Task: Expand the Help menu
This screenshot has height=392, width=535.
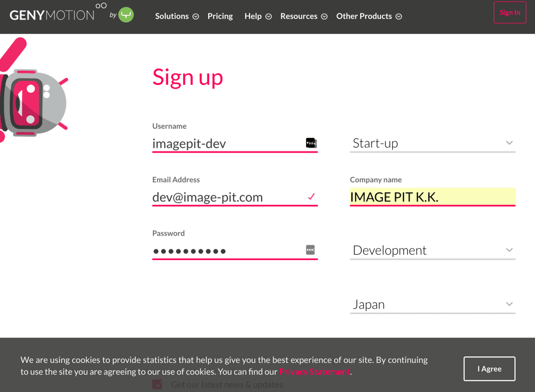Action: coord(258,16)
